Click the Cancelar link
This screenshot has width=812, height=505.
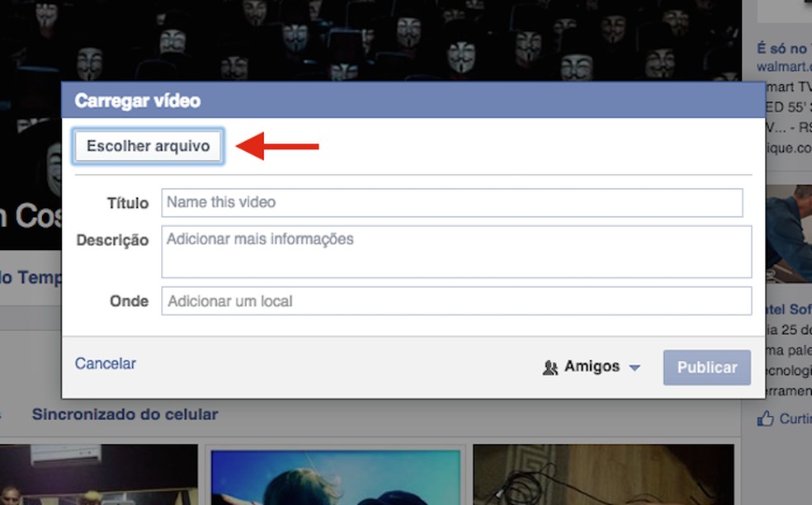[105, 363]
